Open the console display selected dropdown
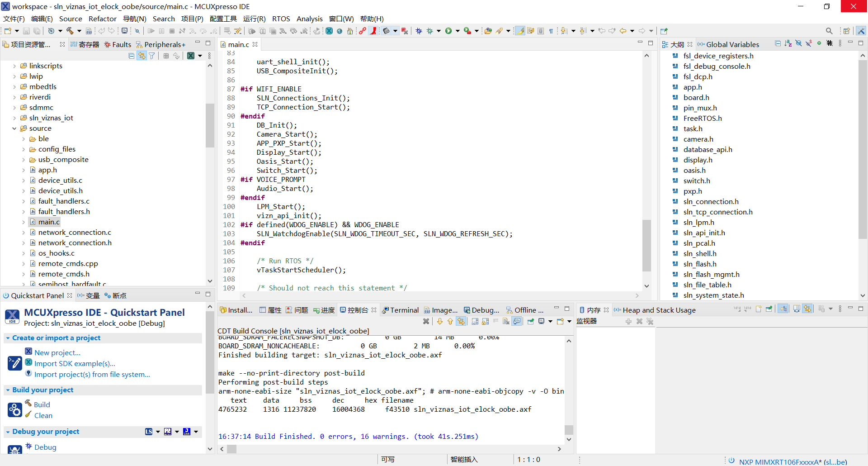 (550, 321)
